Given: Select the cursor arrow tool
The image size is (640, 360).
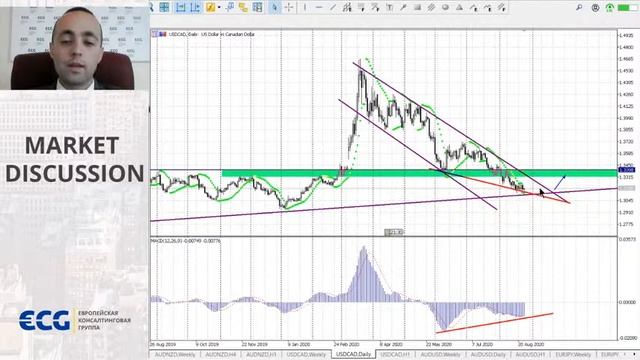Looking at the screenshot, I should (x=275, y=7).
